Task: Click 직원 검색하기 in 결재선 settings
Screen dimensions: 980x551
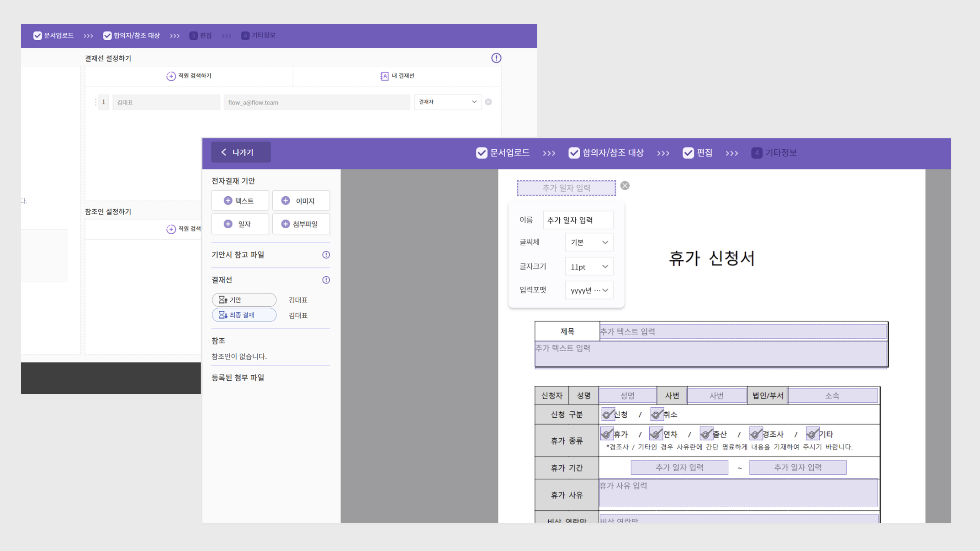Action: click(x=189, y=76)
